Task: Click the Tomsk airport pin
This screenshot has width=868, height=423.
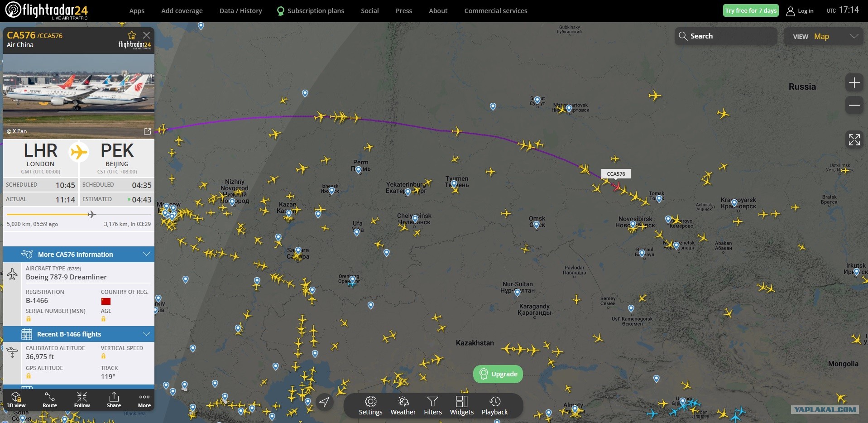Action: [x=659, y=199]
